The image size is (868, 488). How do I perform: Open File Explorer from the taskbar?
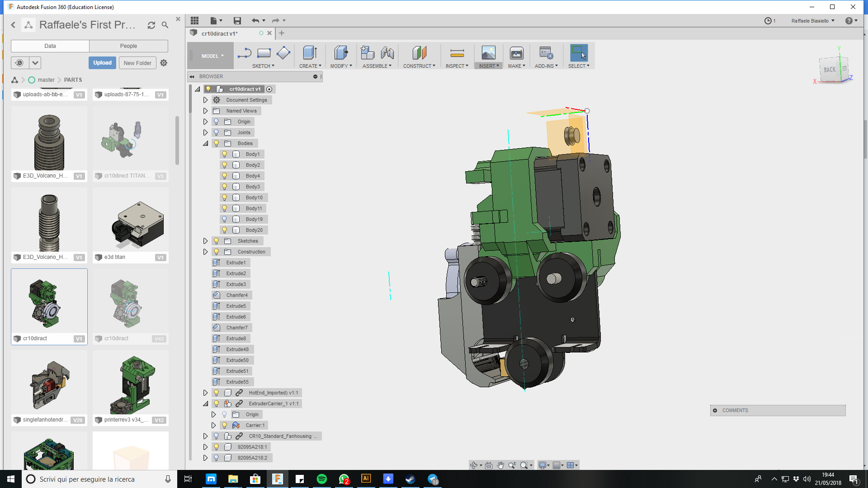pyautogui.click(x=233, y=479)
